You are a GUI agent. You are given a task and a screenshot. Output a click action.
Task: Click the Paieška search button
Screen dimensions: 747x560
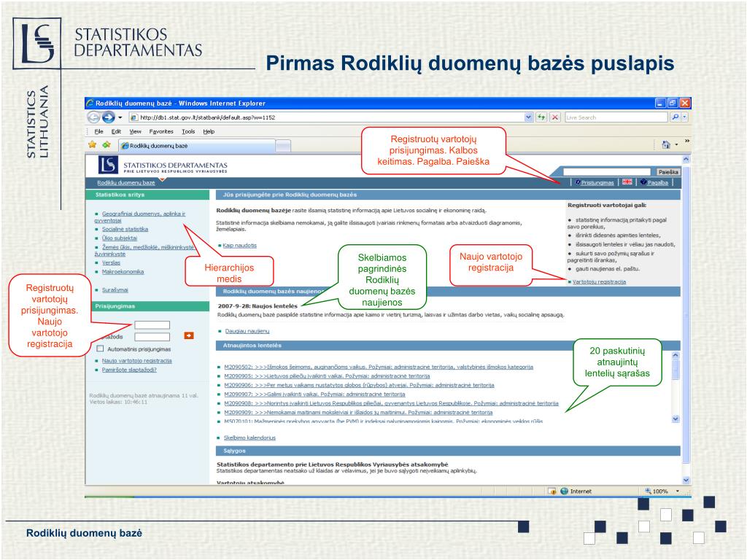pyautogui.click(x=668, y=172)
